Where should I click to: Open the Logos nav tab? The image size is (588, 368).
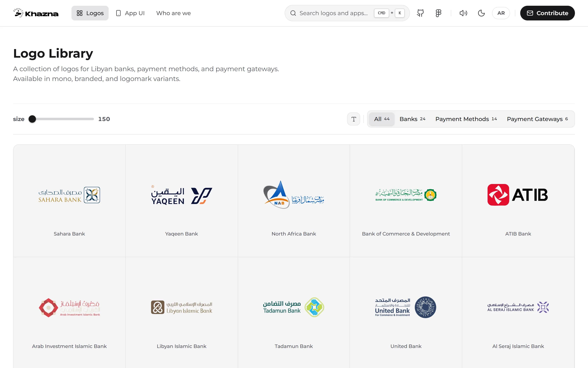click(90, 13)
